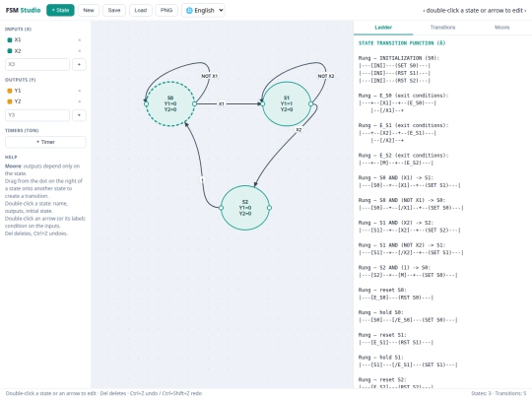The image size is (532, 399).
Task: Select the NOT X1 transition label
Action: [x=209, y=76]
